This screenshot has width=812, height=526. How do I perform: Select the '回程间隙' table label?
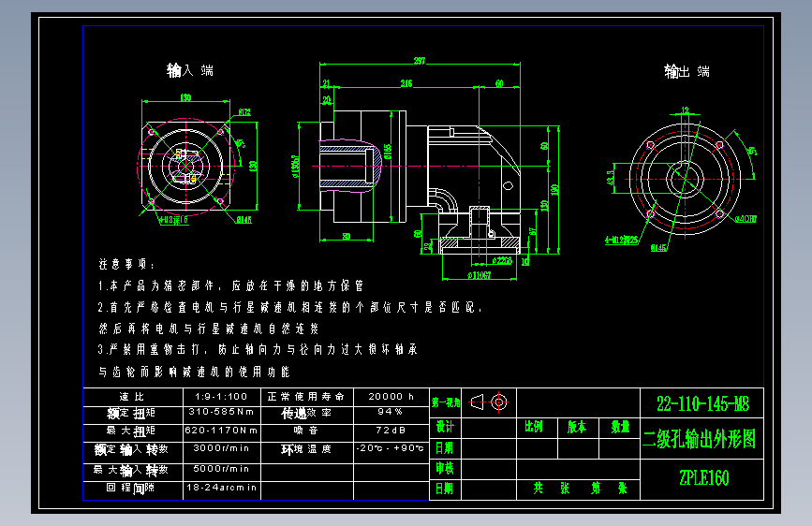131,488
